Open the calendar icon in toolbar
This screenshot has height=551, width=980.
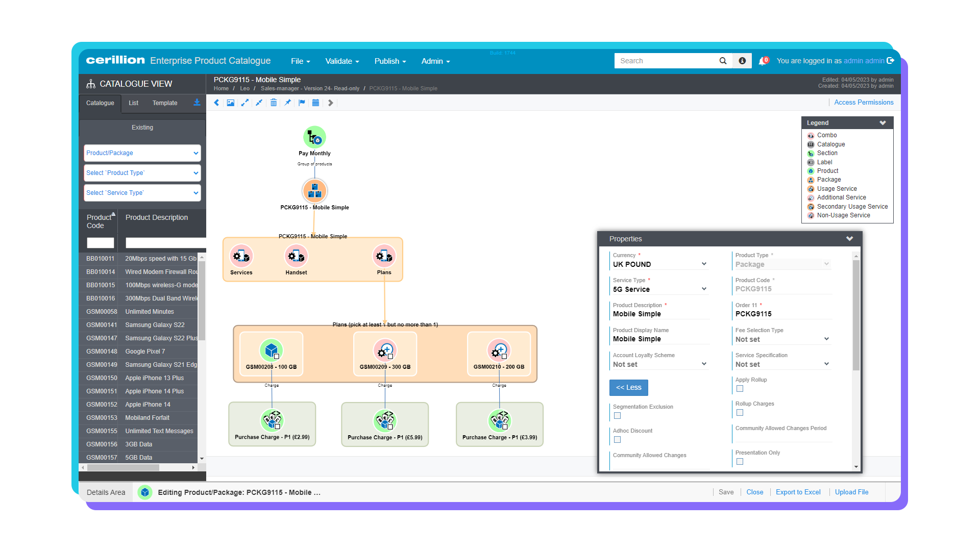coord(316,103)
